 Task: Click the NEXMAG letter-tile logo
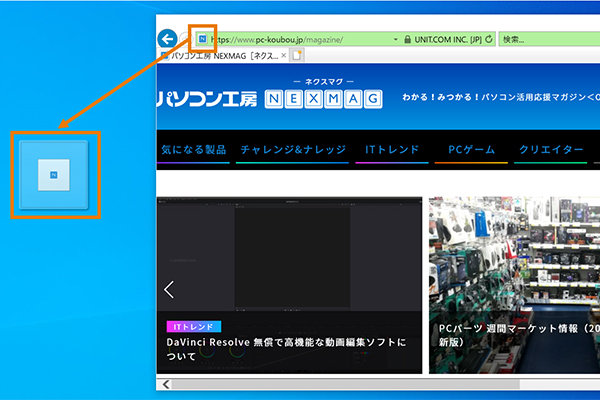(323, 99)
